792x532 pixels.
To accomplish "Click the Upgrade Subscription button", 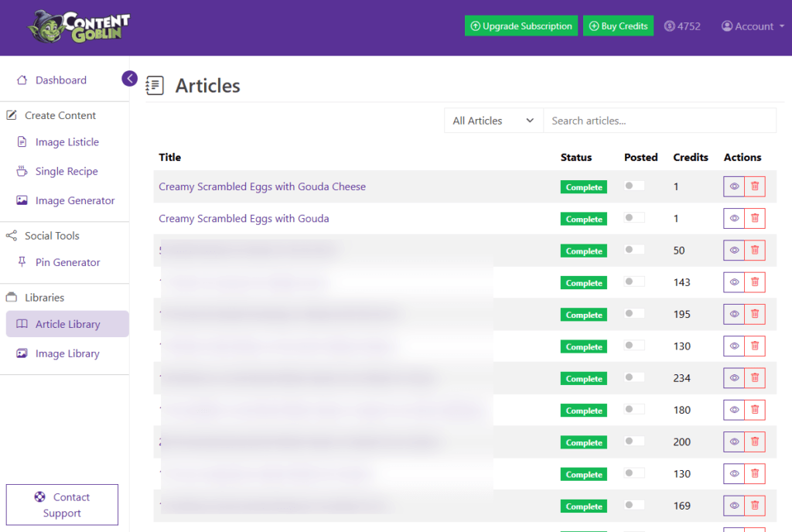I will click(521, 26).
